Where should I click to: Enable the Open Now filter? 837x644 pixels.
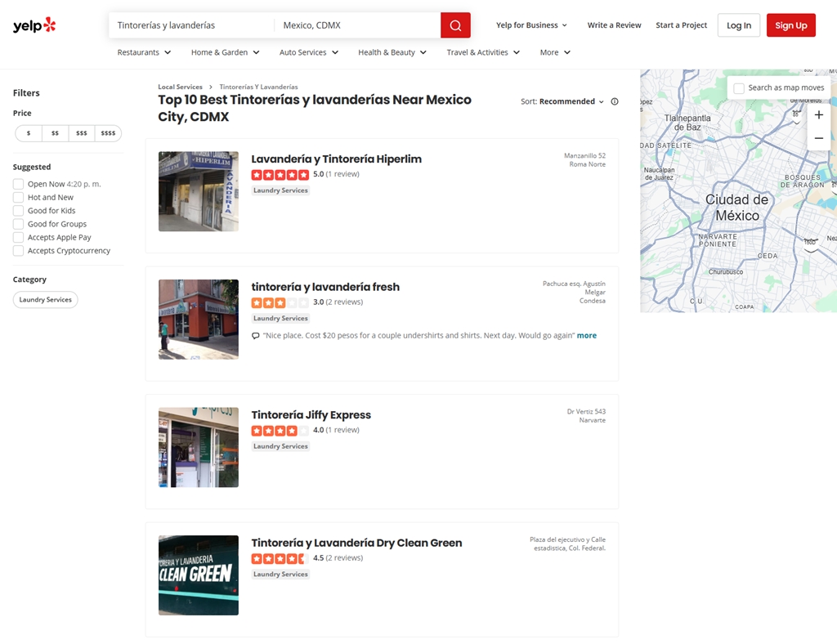coord(18,184)
